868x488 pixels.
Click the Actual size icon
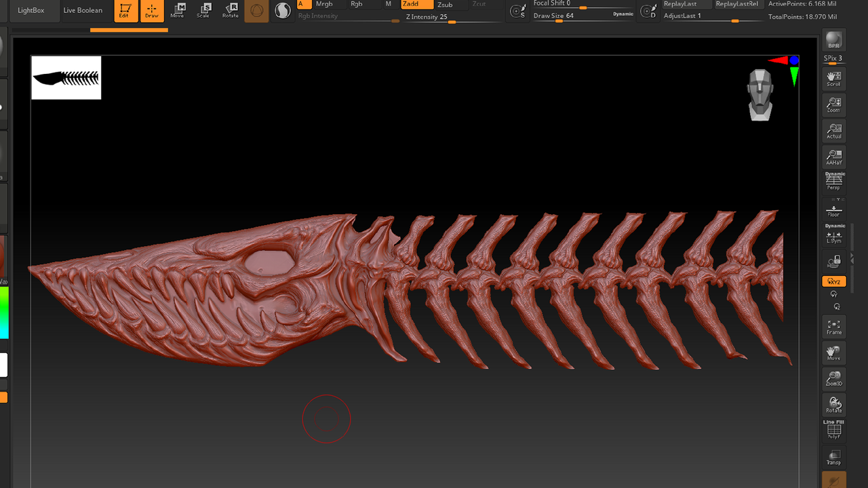click(x=833, y=131)
